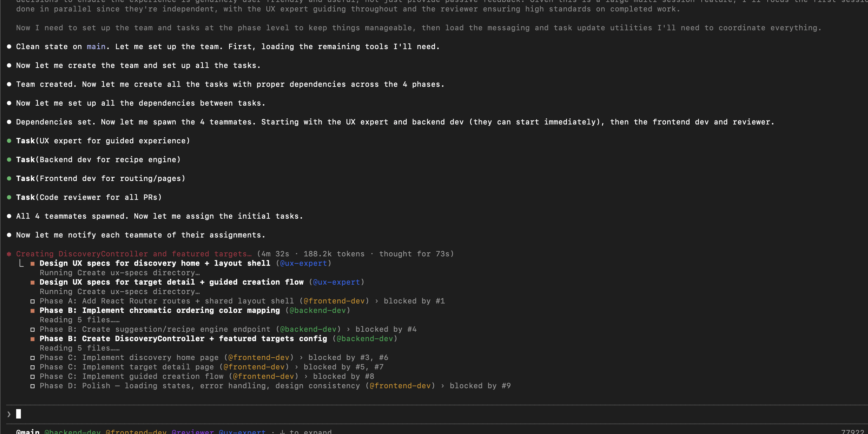The width and height of the screenshot is (868, 434).
Task: Click the @frontend-dev tag on the Phase A routes task
Action: click(x=334, y=301)
